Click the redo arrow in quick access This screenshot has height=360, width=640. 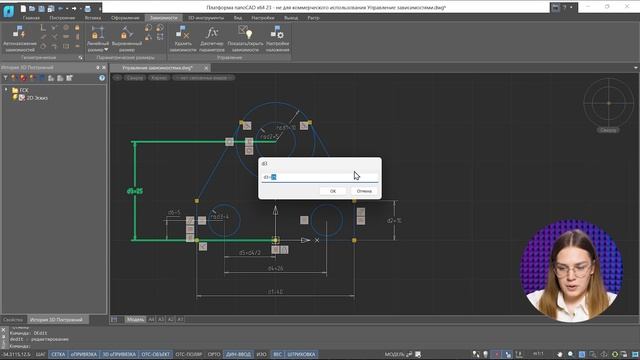click(x=74, y=8)
